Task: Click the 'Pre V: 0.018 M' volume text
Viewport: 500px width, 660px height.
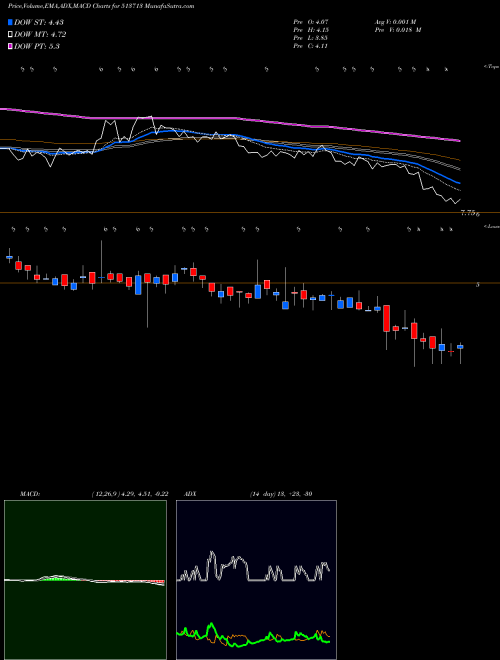Action: point(398,30)
